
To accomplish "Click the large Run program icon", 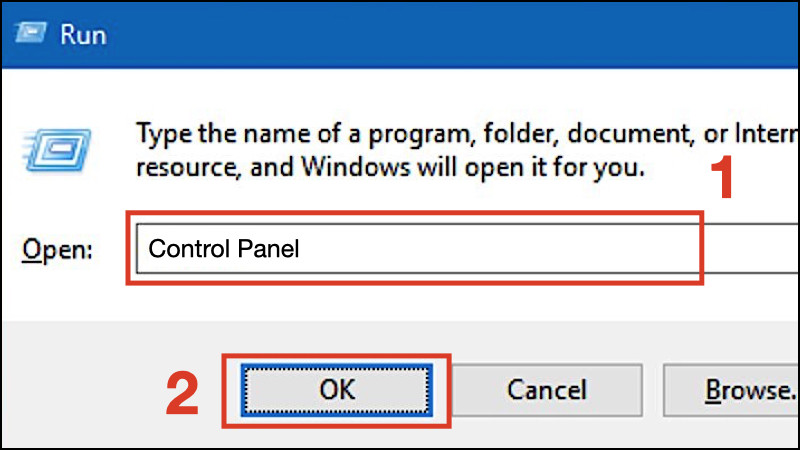I will (57, 150).
